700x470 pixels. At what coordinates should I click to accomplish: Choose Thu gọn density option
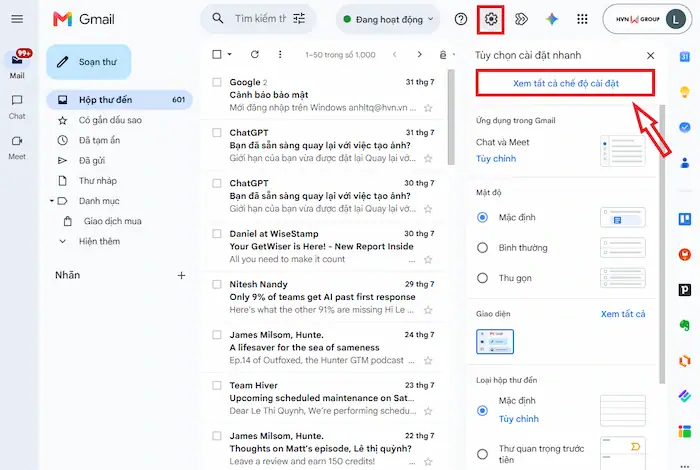[x=482, y=278]
